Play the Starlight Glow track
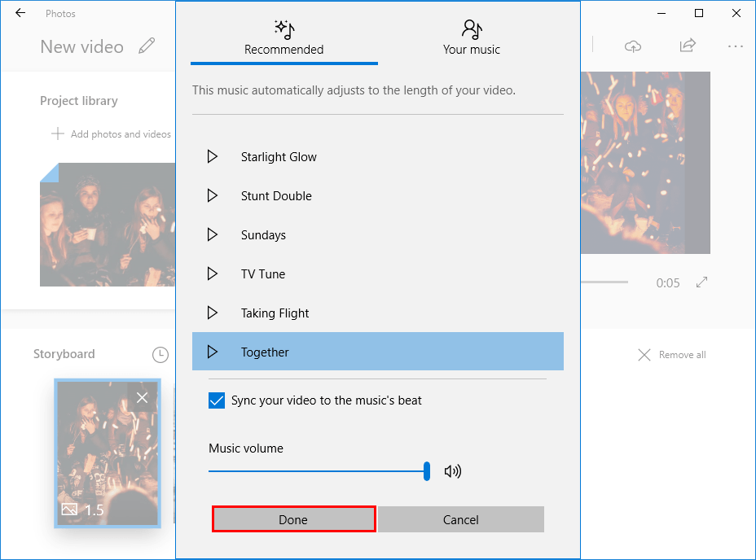The image size is (756, 560). click(213, 156)
